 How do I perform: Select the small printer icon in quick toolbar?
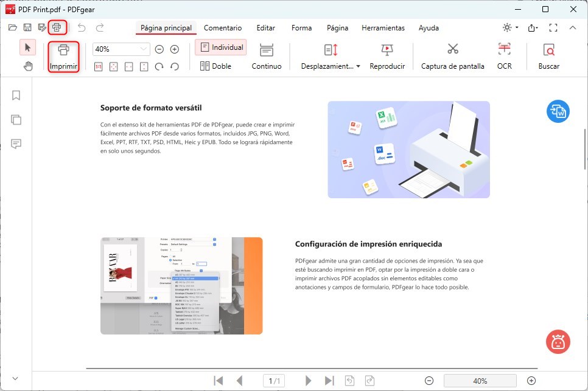click(x=57, y=27)
